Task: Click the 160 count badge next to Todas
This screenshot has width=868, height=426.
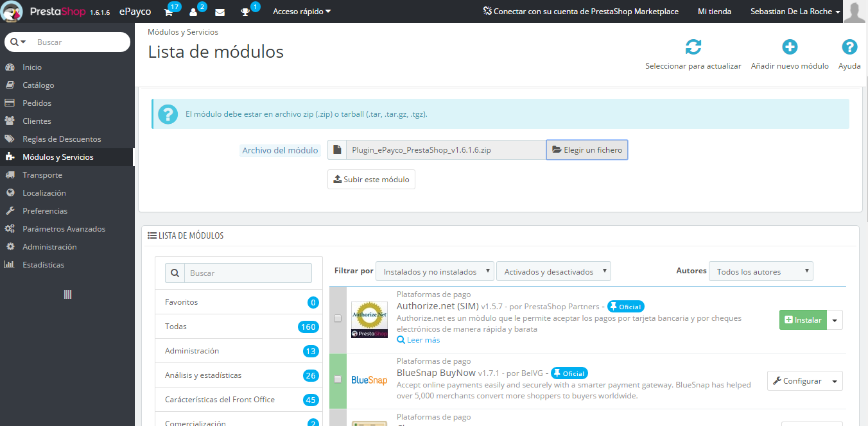Action: tap(308, 327)
